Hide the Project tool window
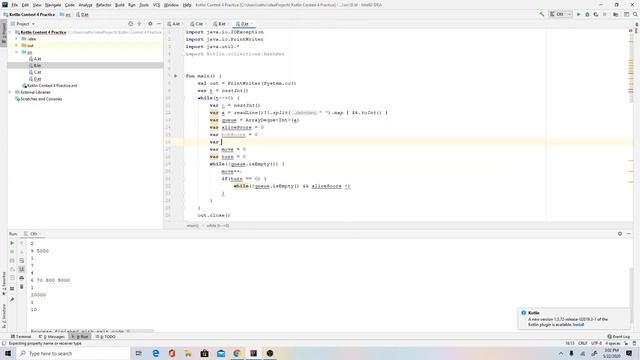The height and width of the screenshot is (360, 640). tap(159, 24)
